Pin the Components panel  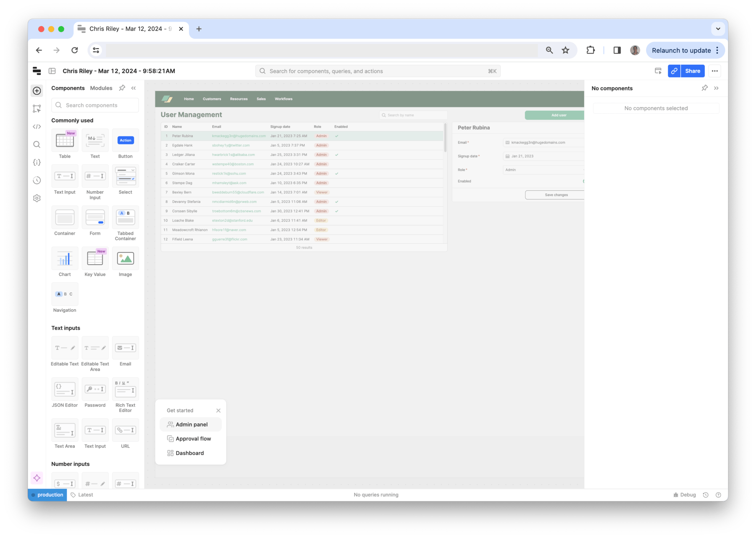pos(122,88)
